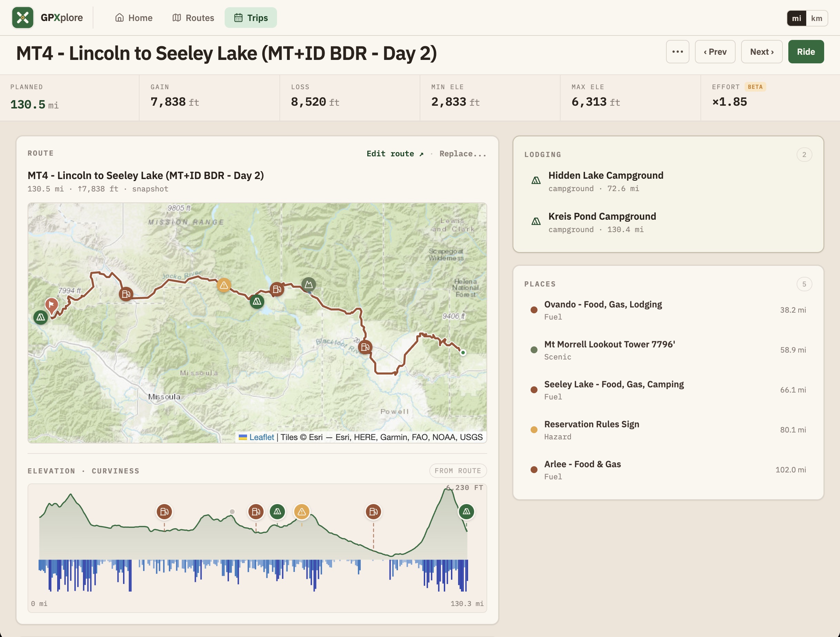Switch units to kilometers

[817, 18]
